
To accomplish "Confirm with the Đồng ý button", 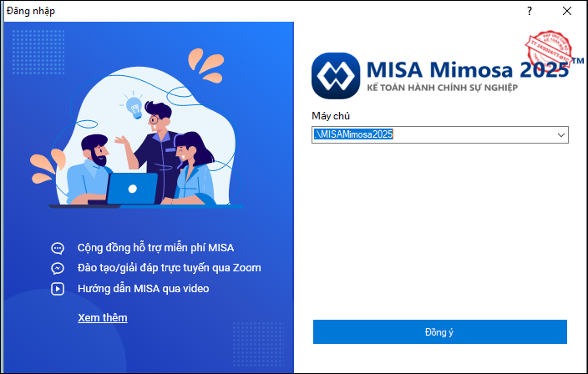I will 440,331.
